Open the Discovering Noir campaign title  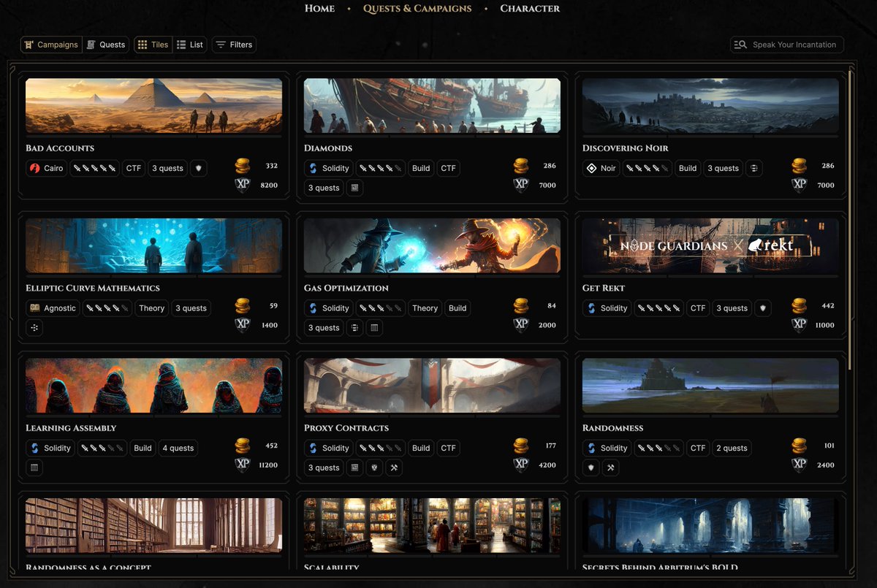point(626,148)
